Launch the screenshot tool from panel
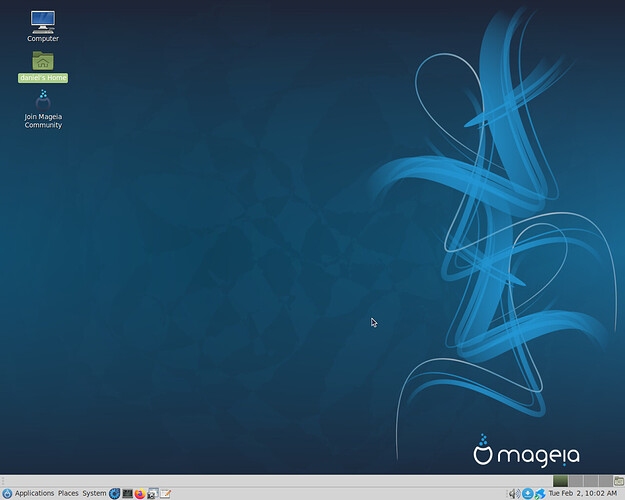Image resolution: width=625 pixels, height=500 pixels. (152, 494)
